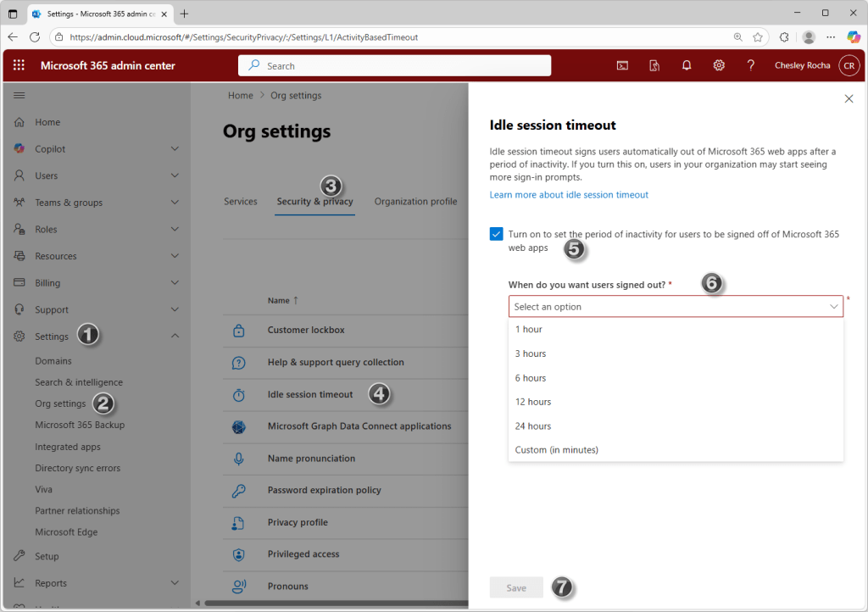The height and width of the screenshot is (612, 868).
Task: Click the notifications bell icon
Action: (687, 65)
